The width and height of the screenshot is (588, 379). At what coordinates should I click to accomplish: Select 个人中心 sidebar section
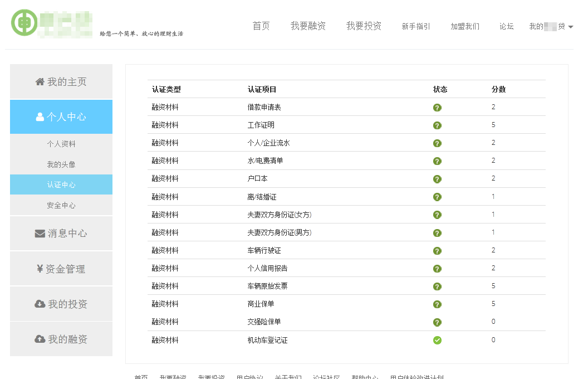(x=61, y=116)
